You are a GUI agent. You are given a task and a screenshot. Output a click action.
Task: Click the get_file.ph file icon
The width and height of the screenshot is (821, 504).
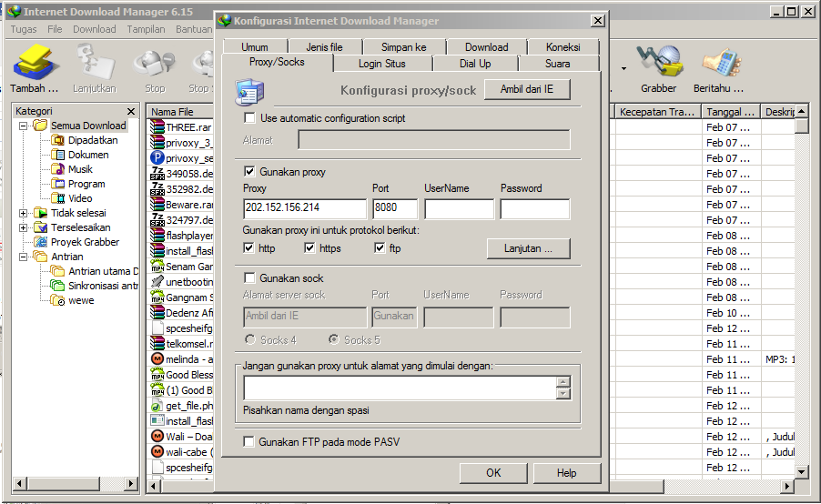157,406
